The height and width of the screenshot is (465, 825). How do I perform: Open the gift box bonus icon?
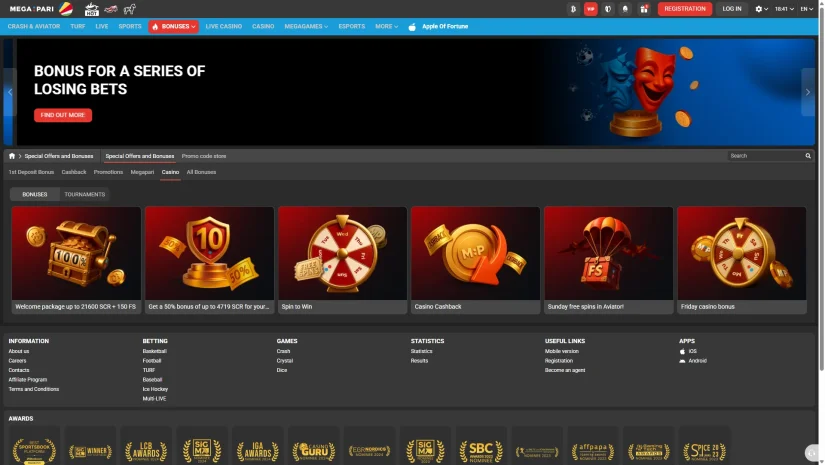[644, 9]
